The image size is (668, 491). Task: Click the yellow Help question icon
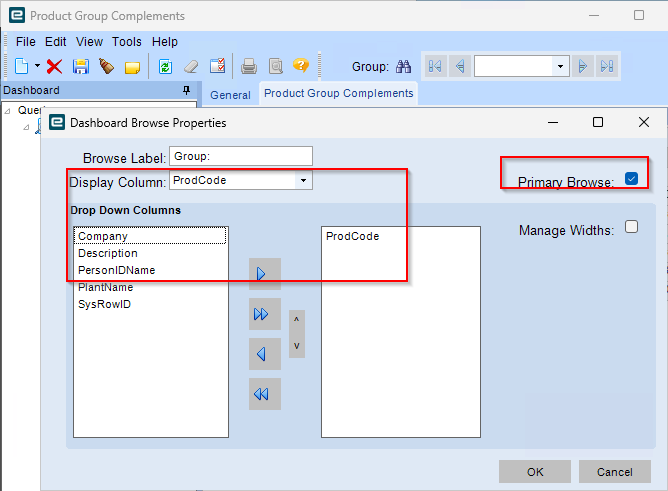(x=301, y=65)
